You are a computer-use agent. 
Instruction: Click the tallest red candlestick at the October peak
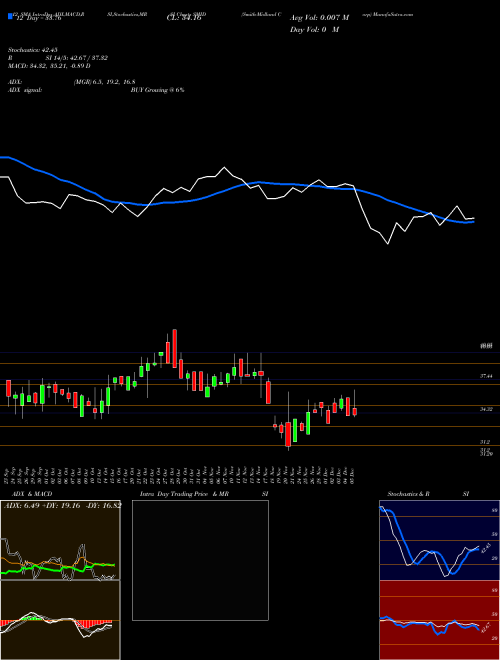click(175, 349)
